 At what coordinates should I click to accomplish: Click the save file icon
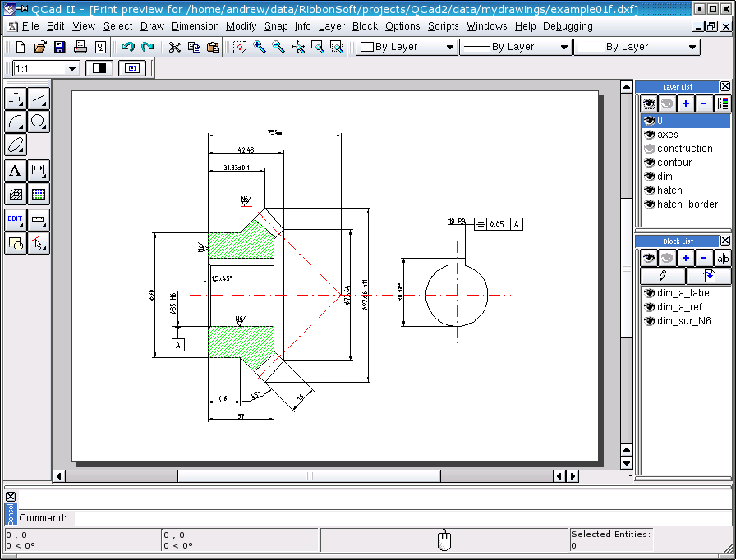coord(60,47)
